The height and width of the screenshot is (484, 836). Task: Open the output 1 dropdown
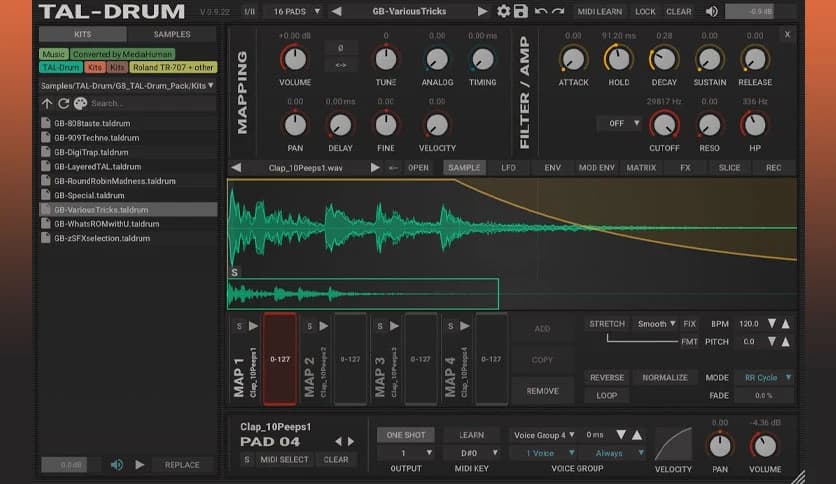pyautogui.click(x=406, y=453)
